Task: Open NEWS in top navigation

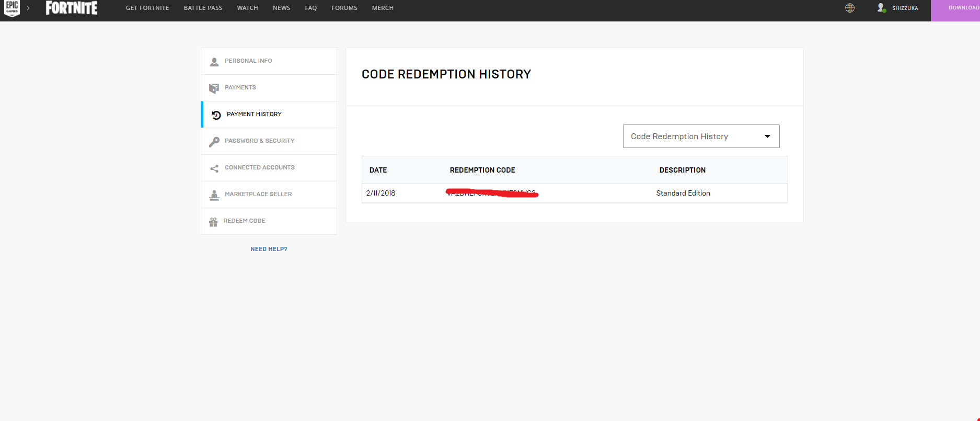Action: [281, 8]
